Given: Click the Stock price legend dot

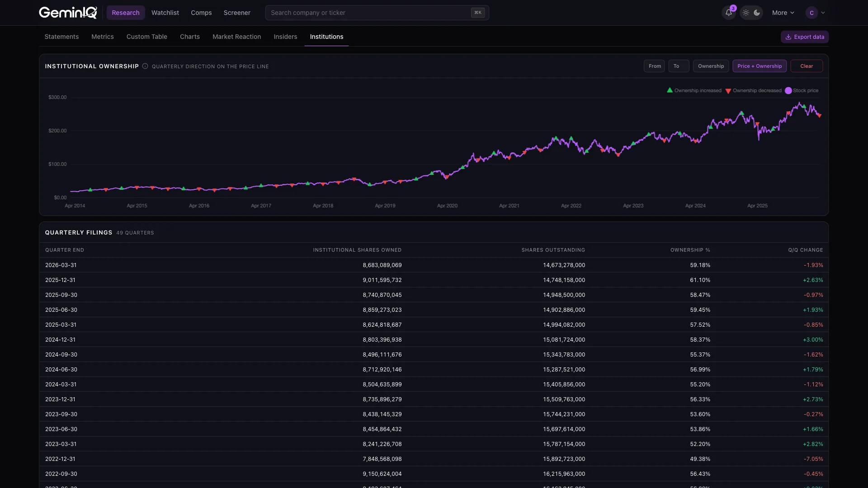Looking at the screenshot, I should [x=788, y=90].
